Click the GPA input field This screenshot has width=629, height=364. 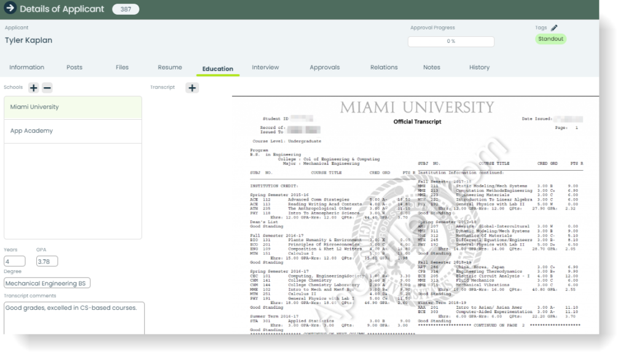coord(47,261)
